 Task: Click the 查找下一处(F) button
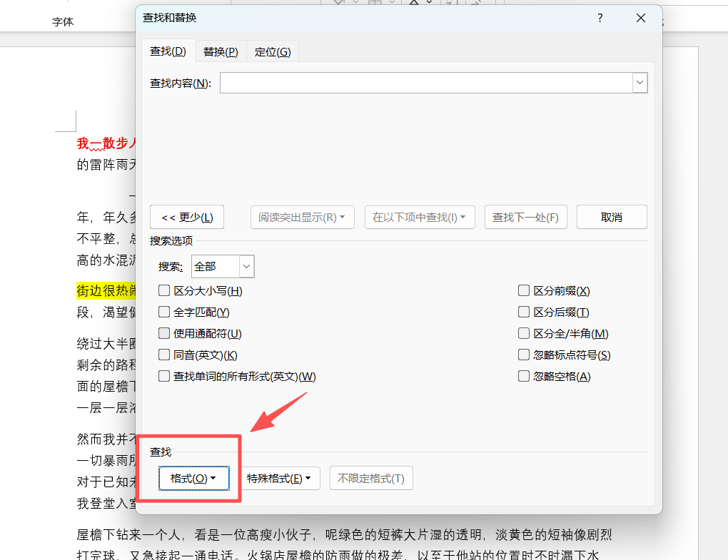(525, 217)
